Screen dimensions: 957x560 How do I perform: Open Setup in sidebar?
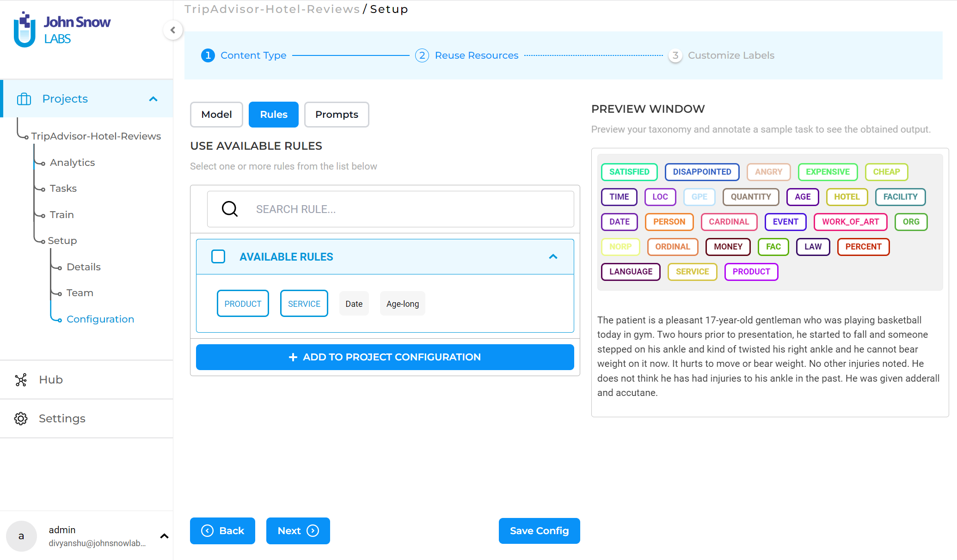(x=62, y=241)
